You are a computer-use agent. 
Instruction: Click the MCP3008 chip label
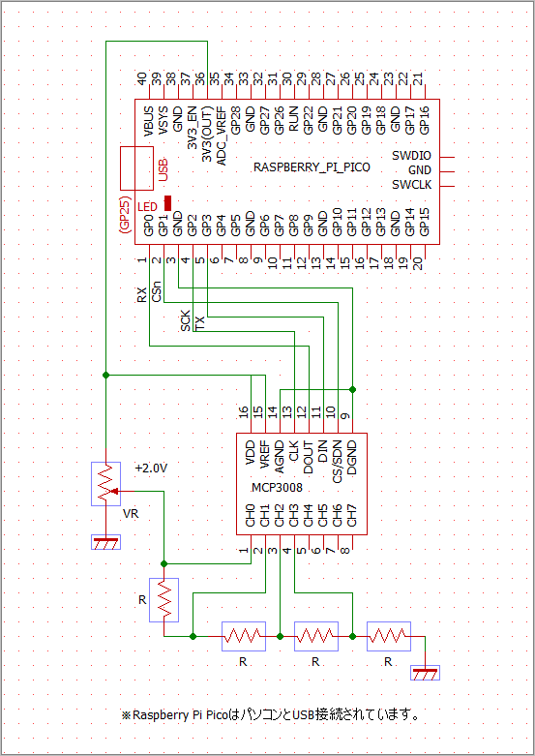(277, 488)
